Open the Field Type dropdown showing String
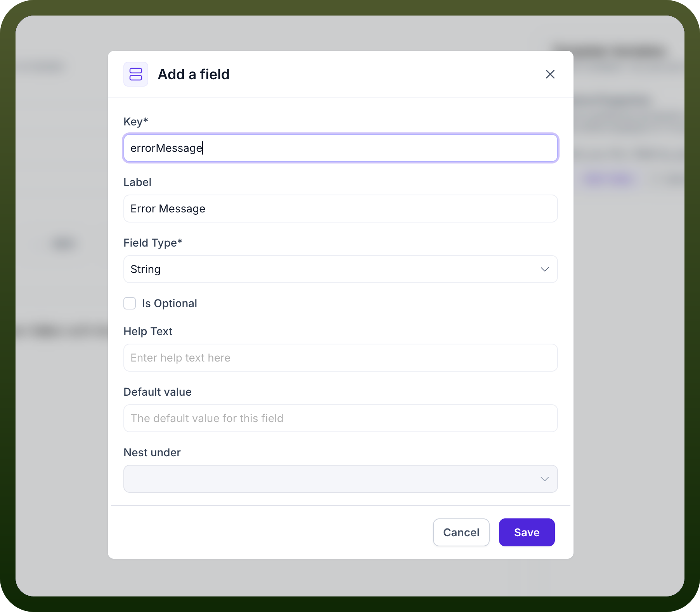700x612 pixels. pos(340,269)
